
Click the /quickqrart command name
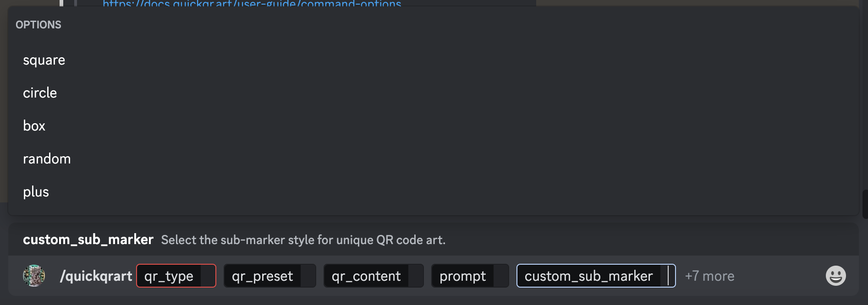[x=96, y=276]
